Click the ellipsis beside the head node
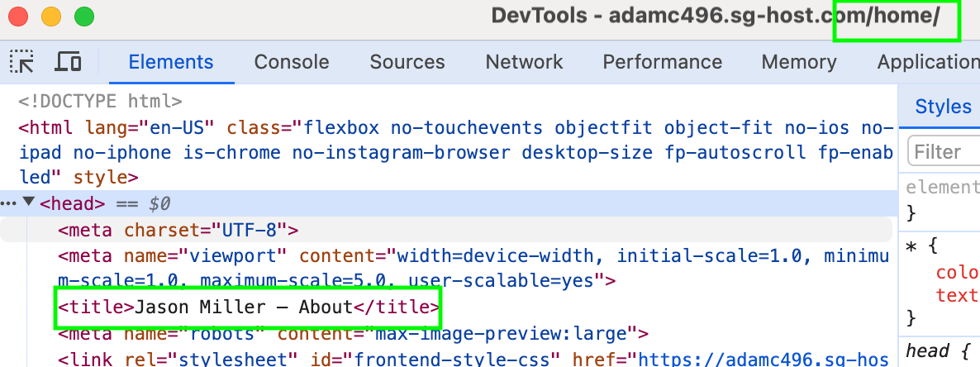This screenshot has width=980, height=367. [x=8, y=203]
